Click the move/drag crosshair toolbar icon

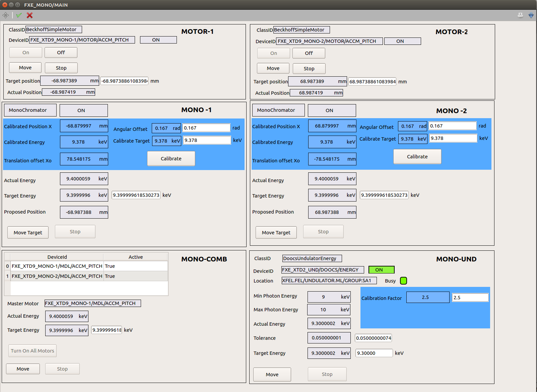click(x=6, y=15)
